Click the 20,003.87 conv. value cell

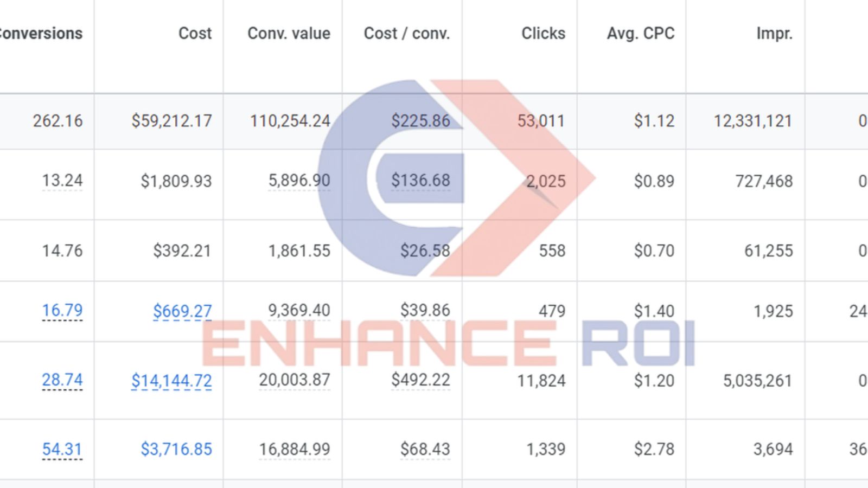tap(295, 380)
